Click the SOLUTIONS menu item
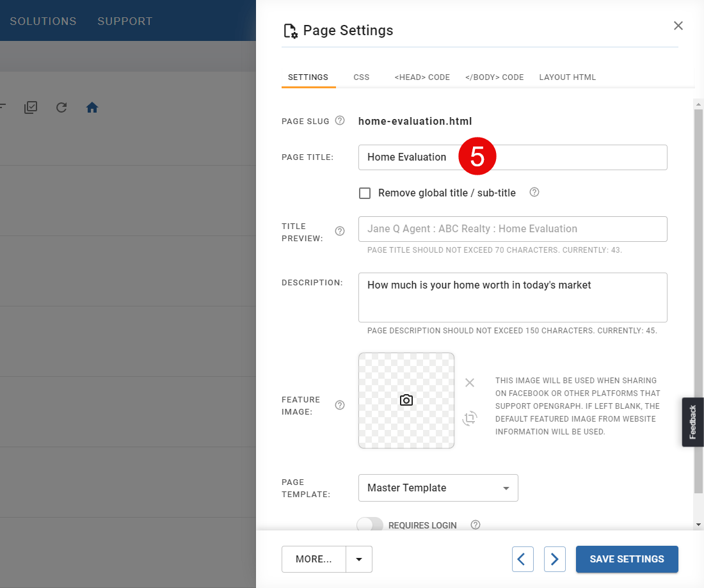This screenshot has width=704, height=588. coord(43,21)
